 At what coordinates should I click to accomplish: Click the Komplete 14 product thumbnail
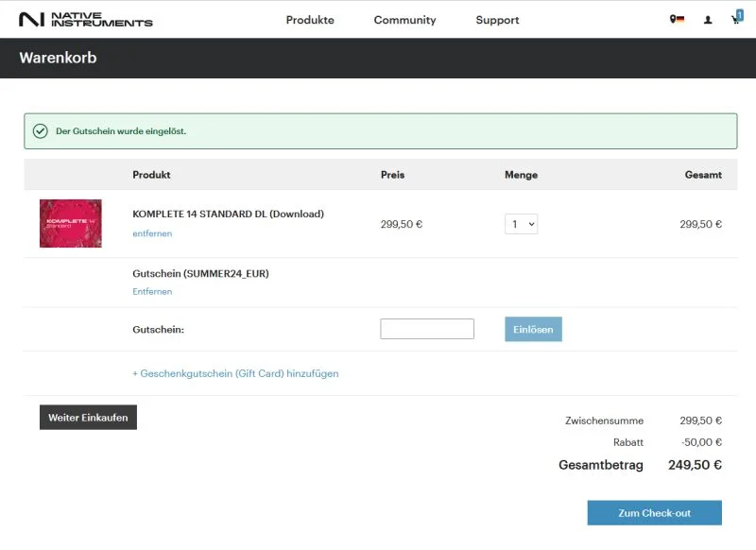click(x=71, y=223)
